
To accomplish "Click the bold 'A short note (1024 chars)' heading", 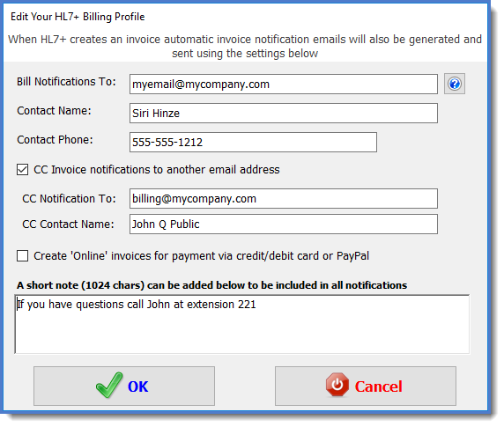I will click(211, 285).
